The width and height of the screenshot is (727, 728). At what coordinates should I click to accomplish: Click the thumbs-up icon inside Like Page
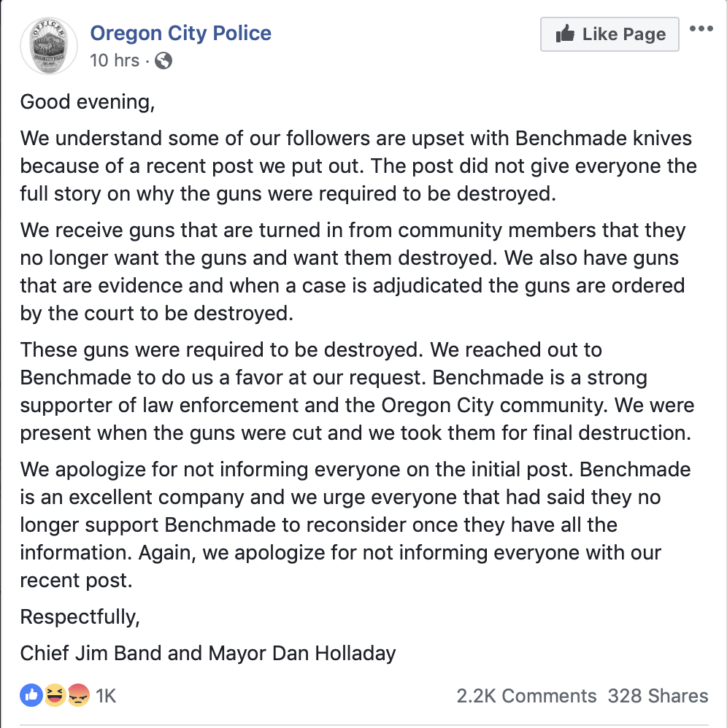(x=565, y=34)
